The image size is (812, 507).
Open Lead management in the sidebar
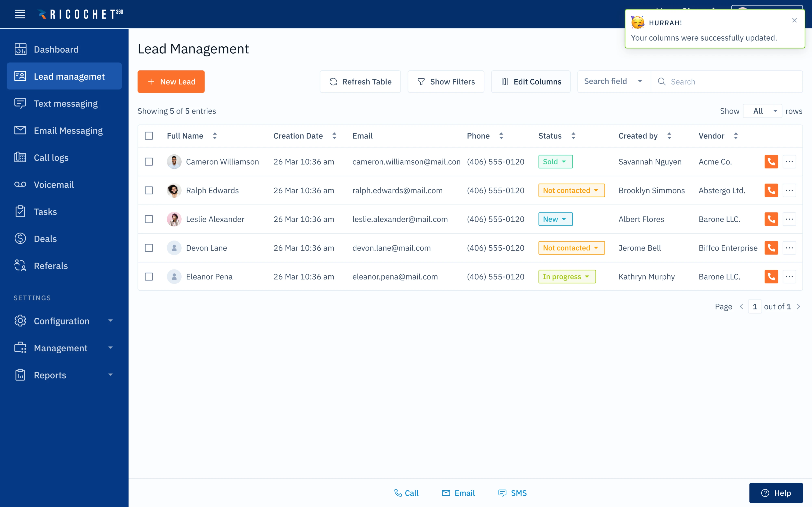tap(64, 76)
